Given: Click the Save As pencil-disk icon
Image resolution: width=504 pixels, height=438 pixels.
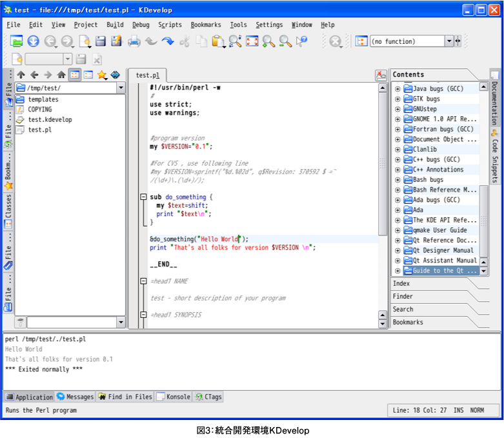Looking at the screenshot, I should (117, 41).
